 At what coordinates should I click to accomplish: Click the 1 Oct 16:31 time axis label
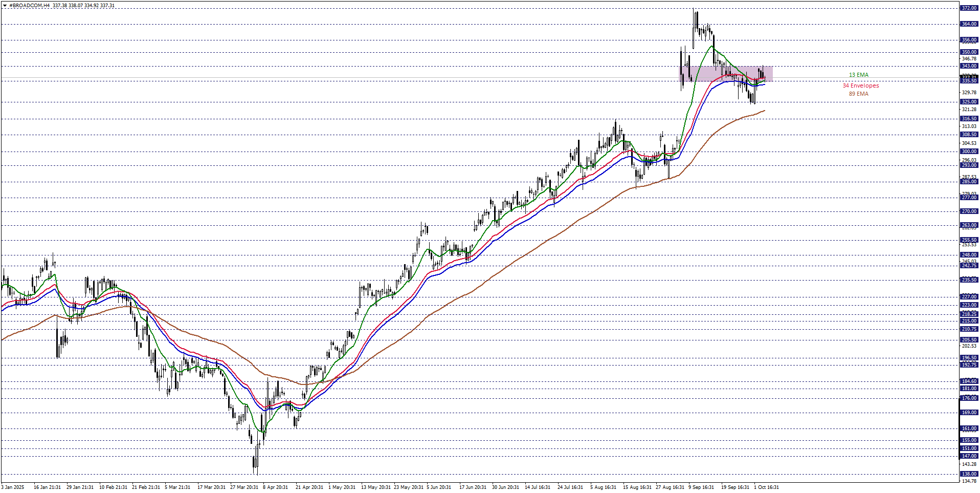click(x=766, y=487)
